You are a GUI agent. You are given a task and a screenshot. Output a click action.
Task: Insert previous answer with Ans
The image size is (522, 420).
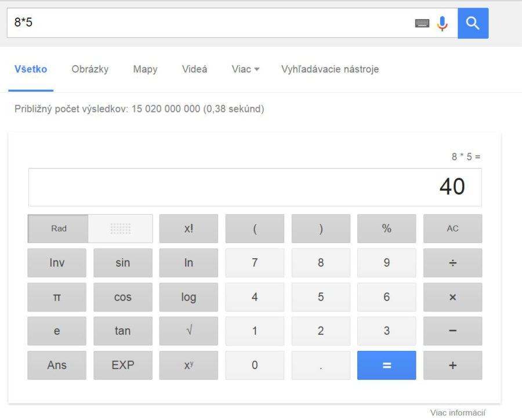(x=57, y=365)
